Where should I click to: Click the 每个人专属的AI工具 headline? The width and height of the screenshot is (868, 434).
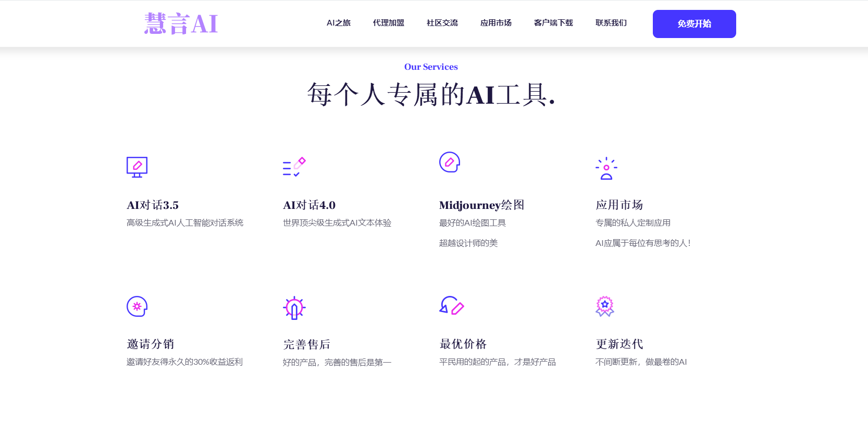431,95
